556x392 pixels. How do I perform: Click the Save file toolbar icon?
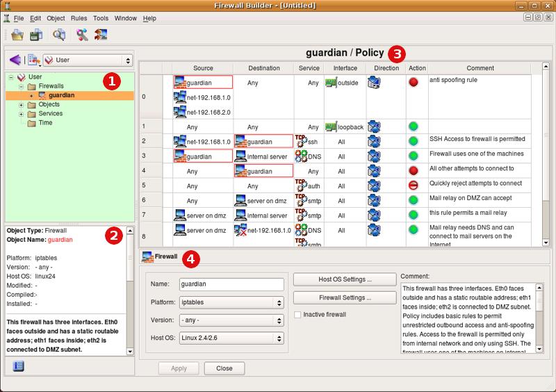click(35, 35)
